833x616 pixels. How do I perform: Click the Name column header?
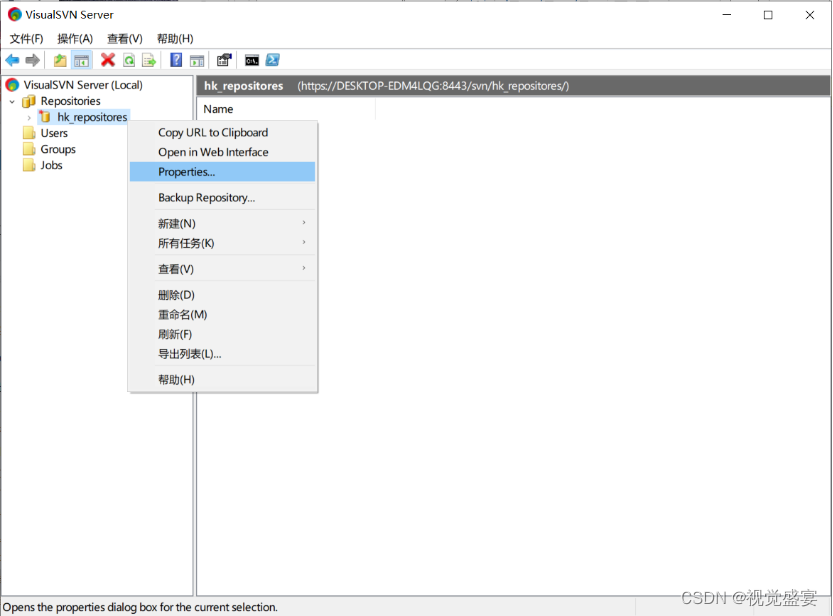(x=287, y=109)
